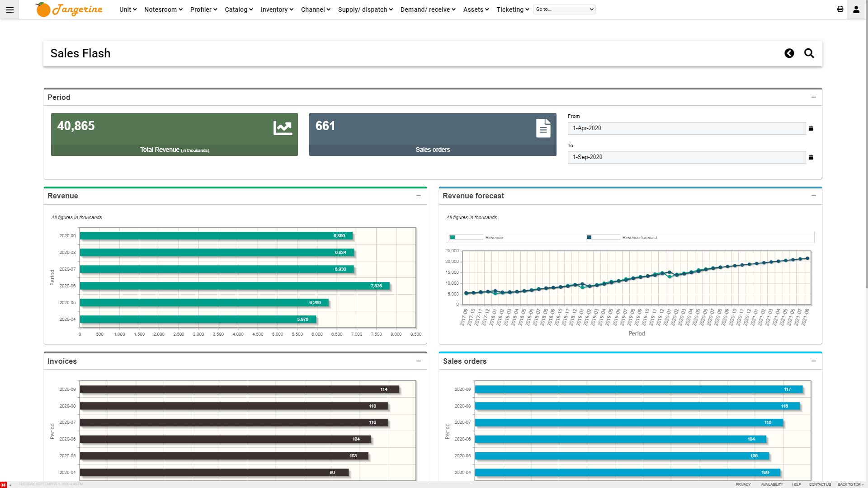Collapse the Revenue forecast panel
This screenshot has width=868, height=488.
(x=814, y=196)
